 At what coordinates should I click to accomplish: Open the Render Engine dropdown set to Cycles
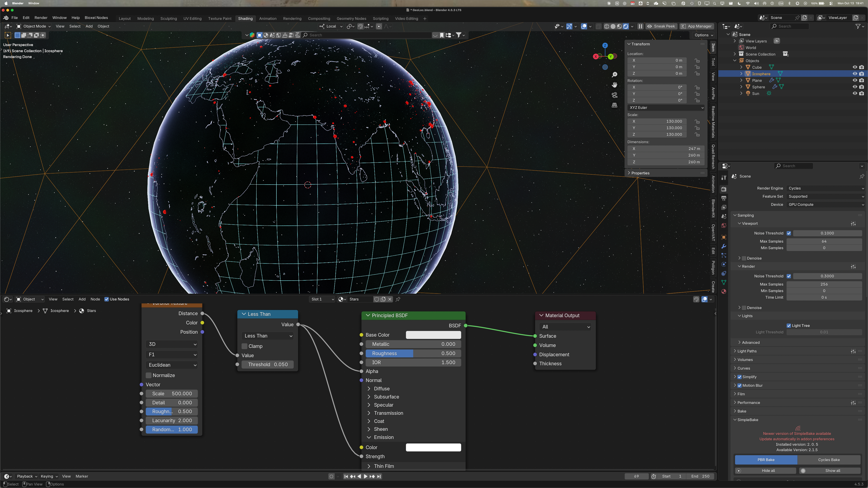coord(826,188)
